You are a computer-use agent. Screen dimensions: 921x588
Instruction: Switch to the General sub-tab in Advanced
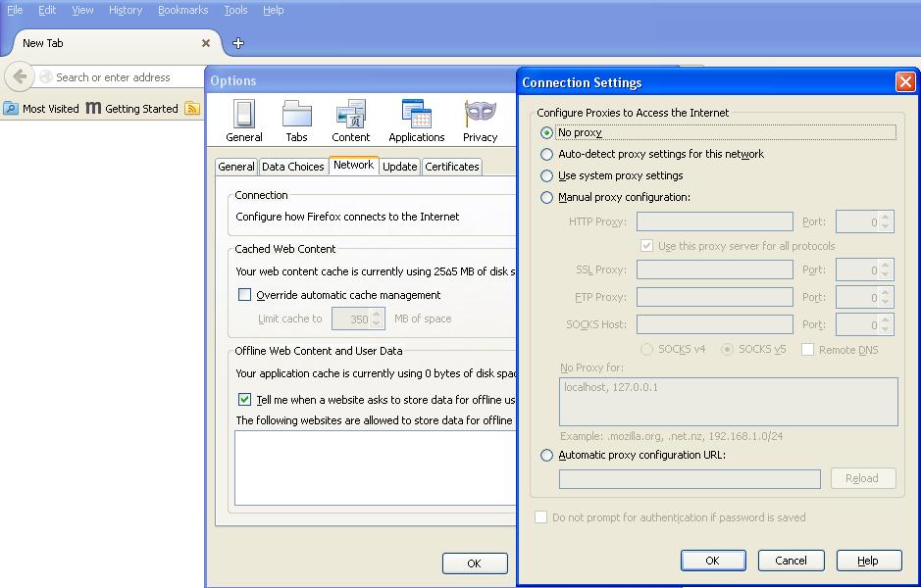click(x=236, y=167)
